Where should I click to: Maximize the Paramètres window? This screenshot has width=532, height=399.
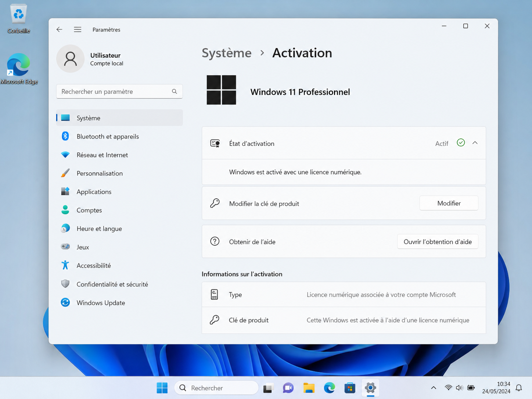click(465, 26)
